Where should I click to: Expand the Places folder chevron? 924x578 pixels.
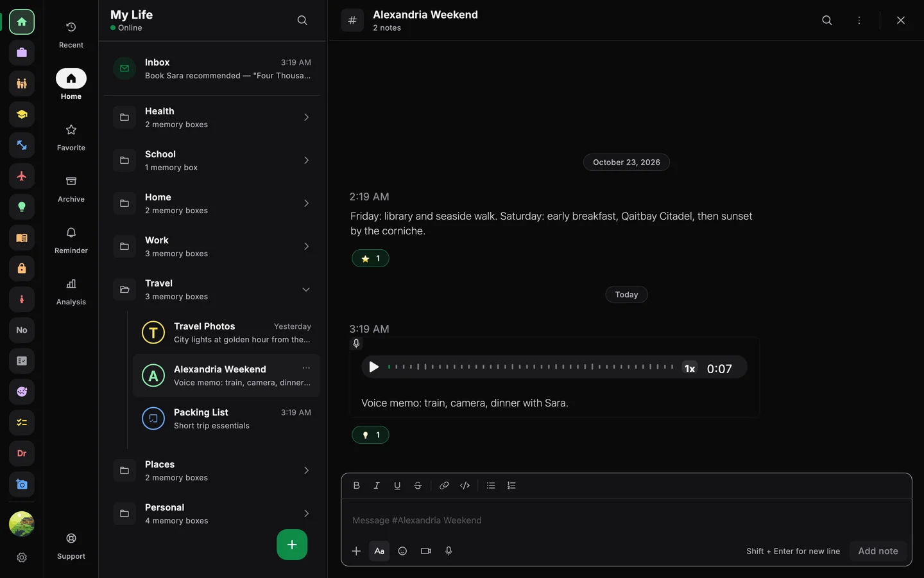coord(306,471)
